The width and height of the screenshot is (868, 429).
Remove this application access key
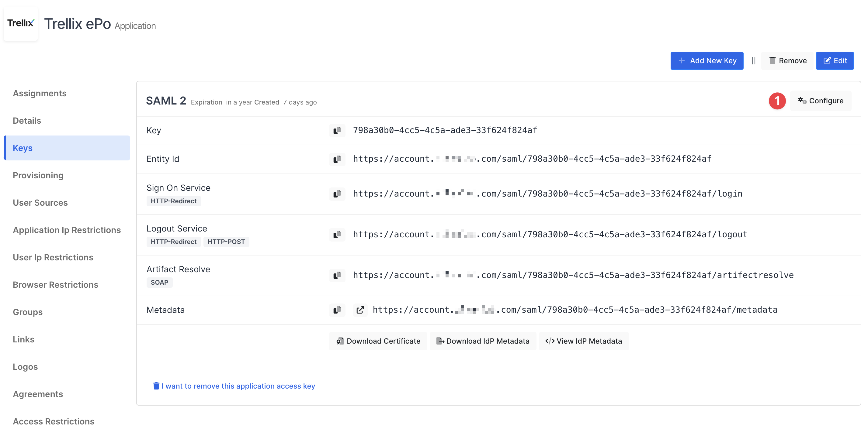pos(234,386)
